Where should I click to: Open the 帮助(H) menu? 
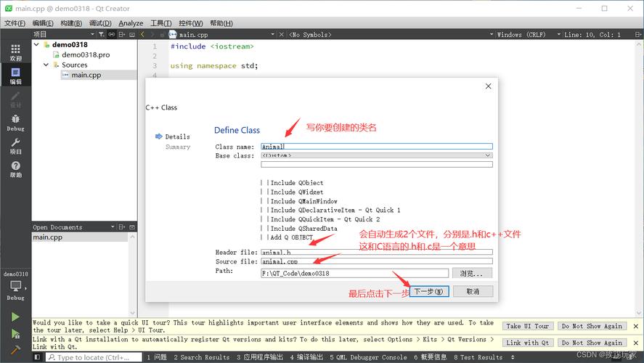click(x=221, y=23)
